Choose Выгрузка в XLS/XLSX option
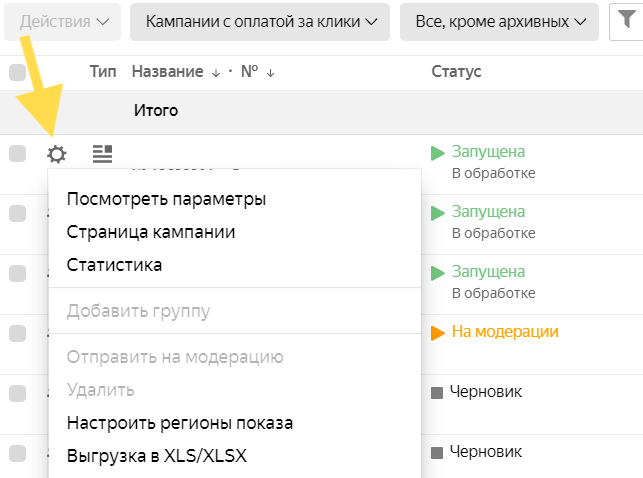The height and width of the screenshot is (478, 643). coord(156,456)
